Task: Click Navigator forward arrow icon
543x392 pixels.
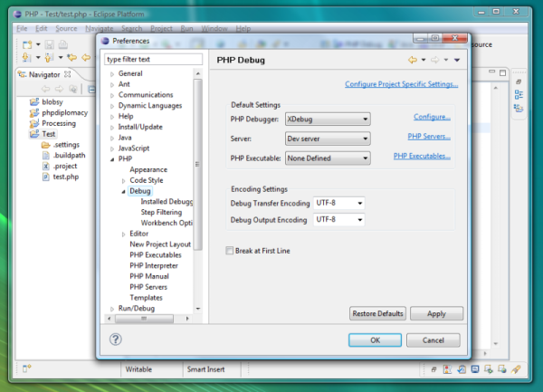Action: click(60, 89)
